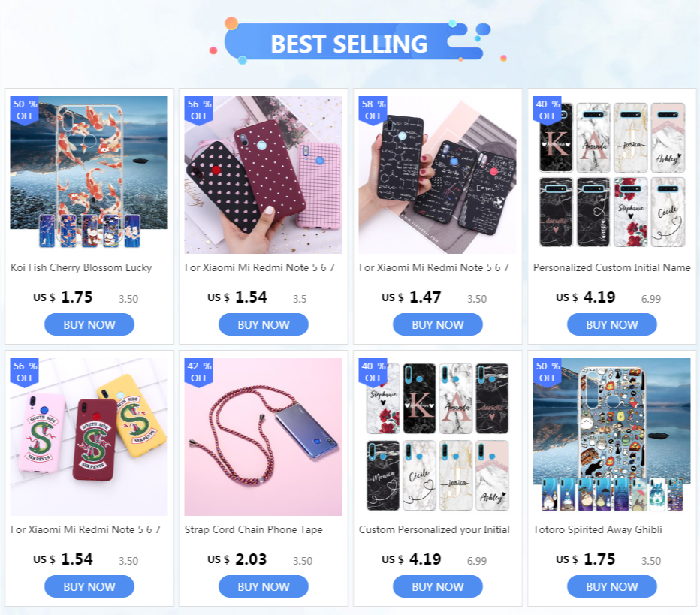Open Strap Cord Chain Phone Tape title
700x615 pixels.
tap(254, 529)
